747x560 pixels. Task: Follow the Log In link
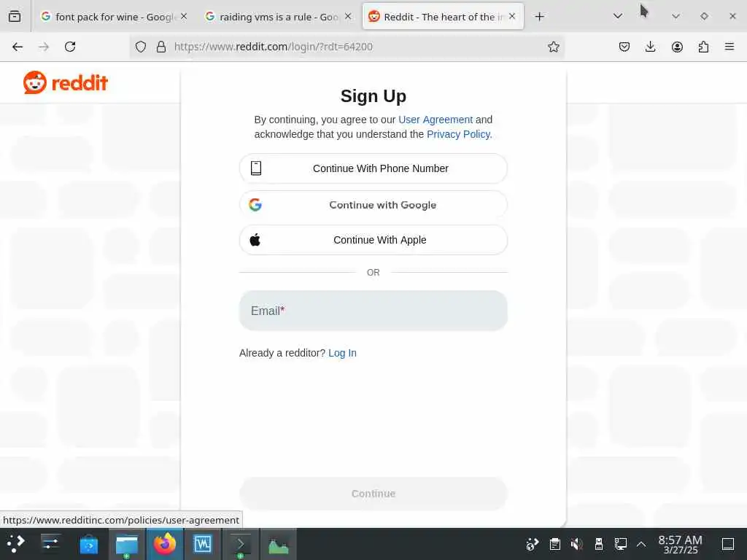342,353
